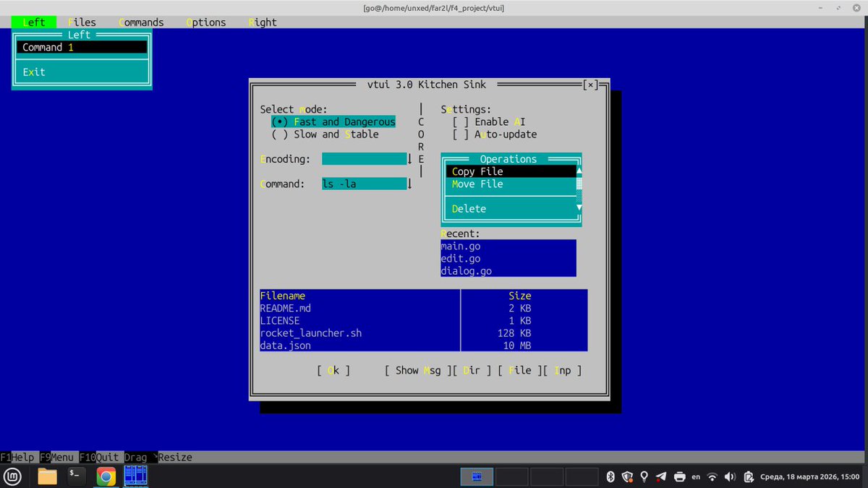Expand the Command history dropdown arrow
Screen dimensions: 868x488
pyautogui.click(x=409, y=184)
